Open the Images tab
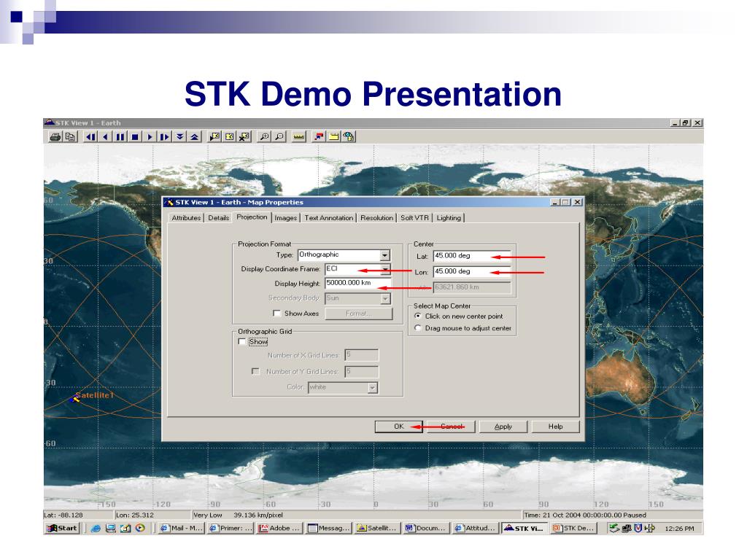The image size is (747, 560). tap(286, 218)
